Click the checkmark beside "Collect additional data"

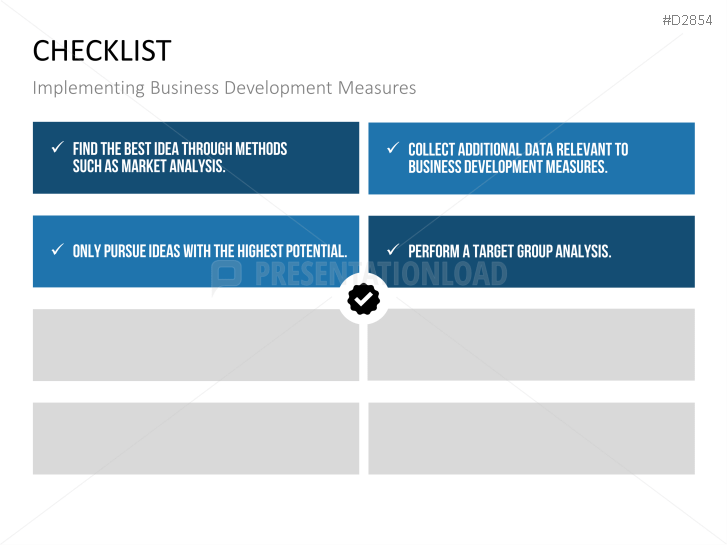tap(392, 148)
